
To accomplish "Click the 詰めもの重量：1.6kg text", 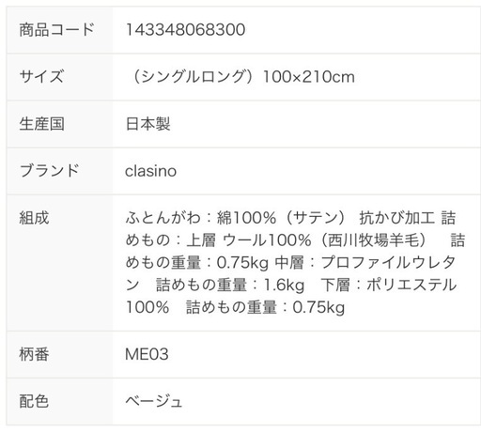I will (x=230, y=286).
